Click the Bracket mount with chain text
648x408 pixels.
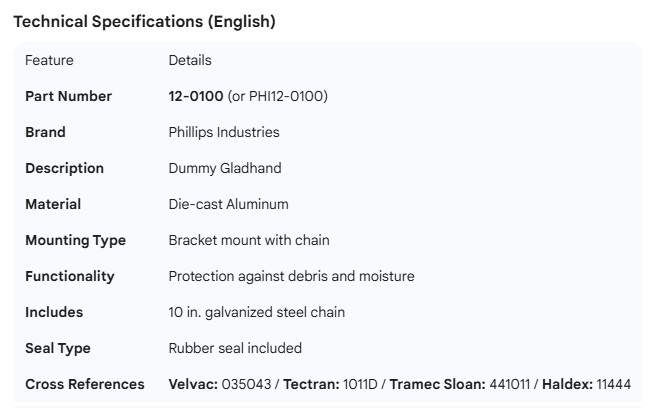click(249, 240)
